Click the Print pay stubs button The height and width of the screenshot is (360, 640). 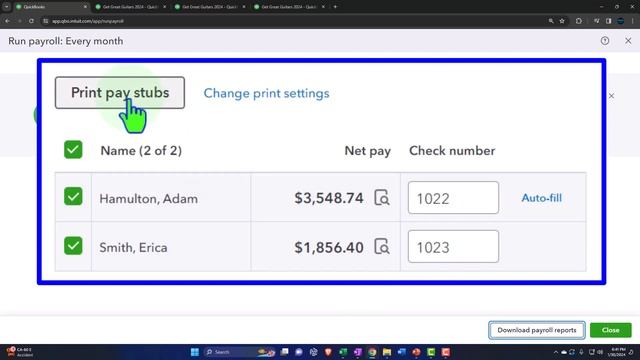(120, 93)
